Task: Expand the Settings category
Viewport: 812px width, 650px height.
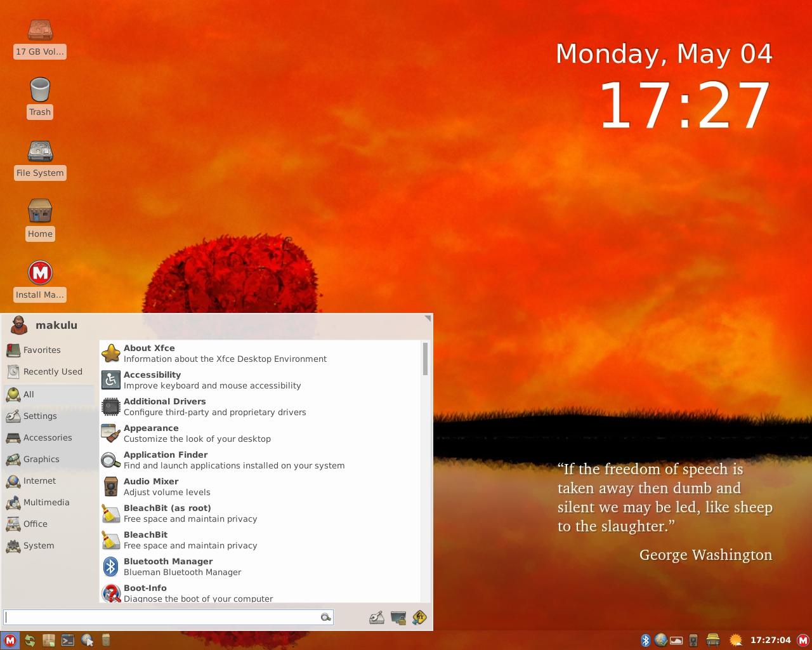Action: (x=40, y=416)
